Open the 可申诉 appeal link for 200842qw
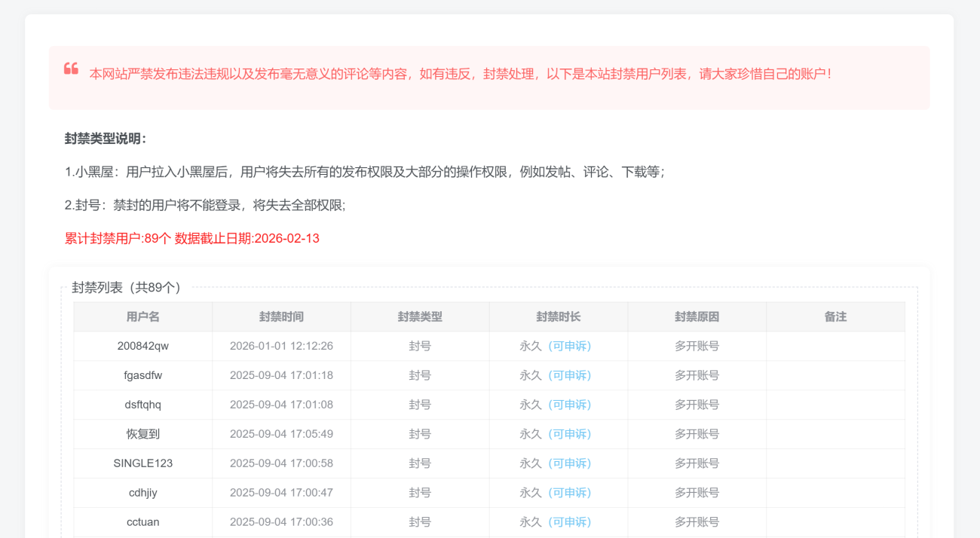980x538 pixels. (569, 346)
